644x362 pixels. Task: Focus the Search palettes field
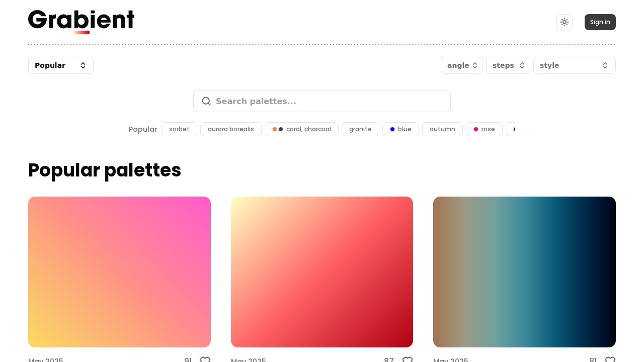tap(322, 101)
